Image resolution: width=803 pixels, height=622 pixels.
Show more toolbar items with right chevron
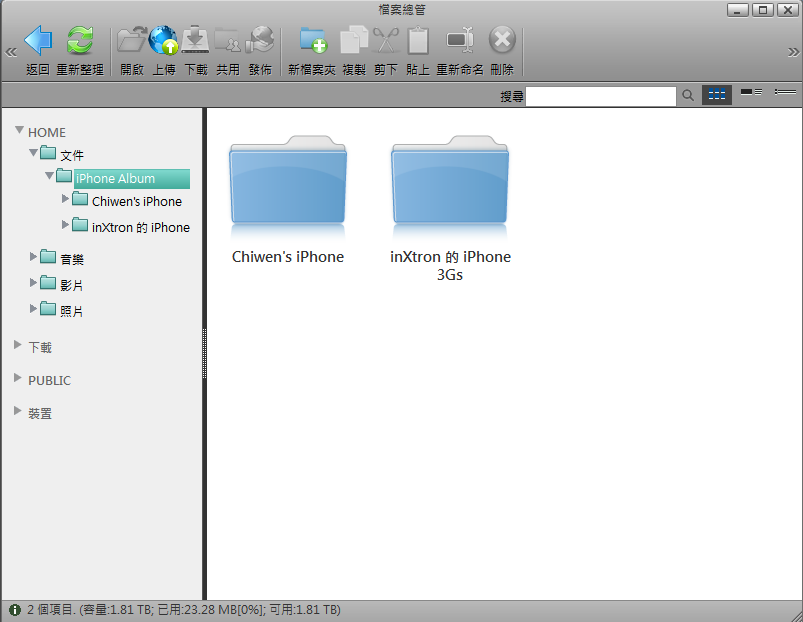pos(793,52)
